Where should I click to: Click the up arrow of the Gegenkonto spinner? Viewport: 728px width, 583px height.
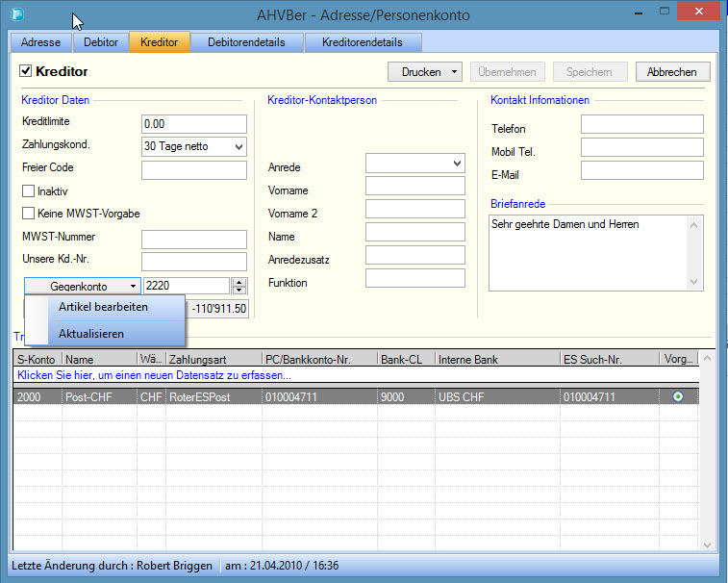[x=240, y=282]
